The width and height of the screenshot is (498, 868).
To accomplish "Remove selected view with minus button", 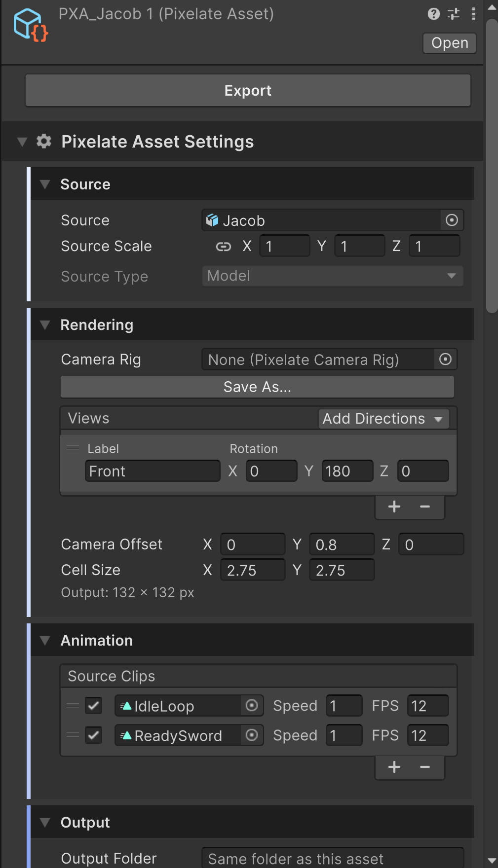I will pyautogui.click(x=425, y=507).
